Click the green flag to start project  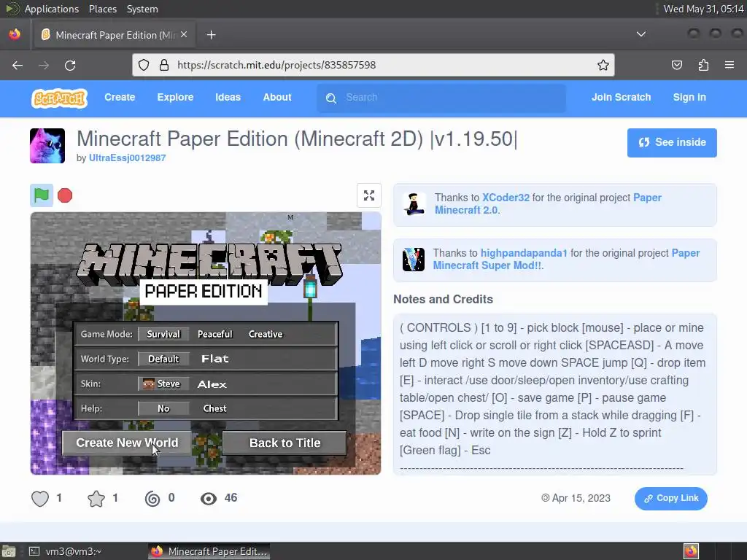(x=42, y=195)
